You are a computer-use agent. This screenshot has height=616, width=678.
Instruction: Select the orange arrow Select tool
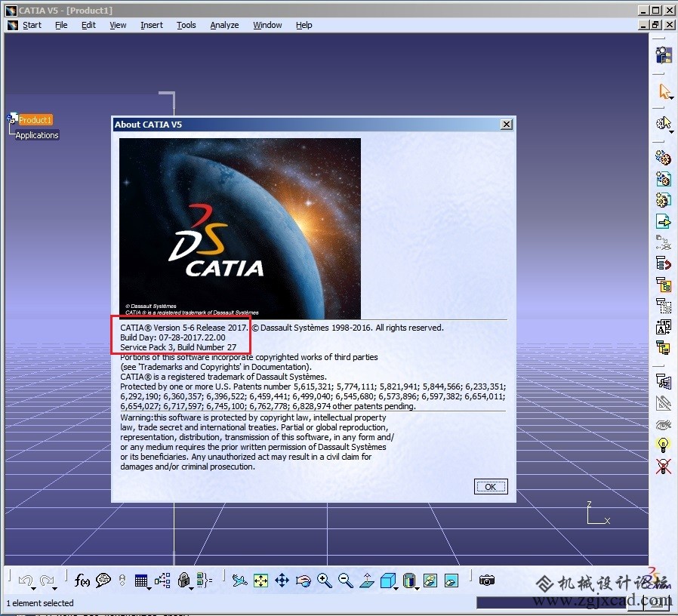664,91
